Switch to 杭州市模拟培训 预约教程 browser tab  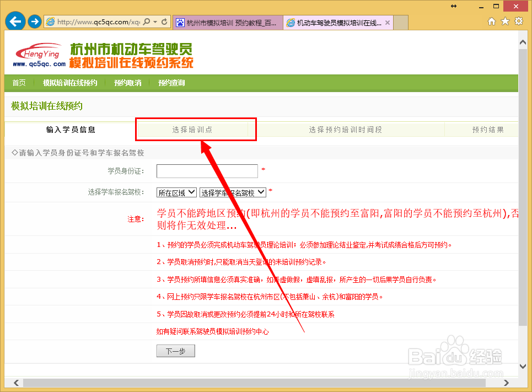(228, 23)
